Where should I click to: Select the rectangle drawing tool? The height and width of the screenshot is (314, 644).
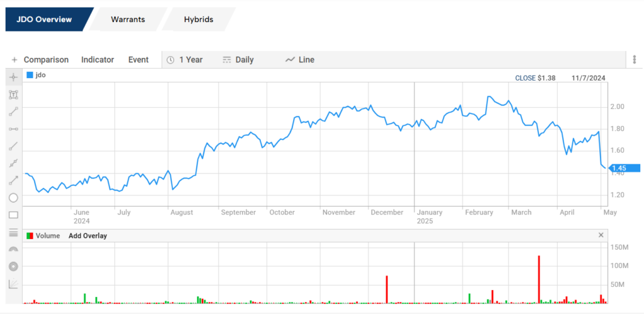pos(13,215)
